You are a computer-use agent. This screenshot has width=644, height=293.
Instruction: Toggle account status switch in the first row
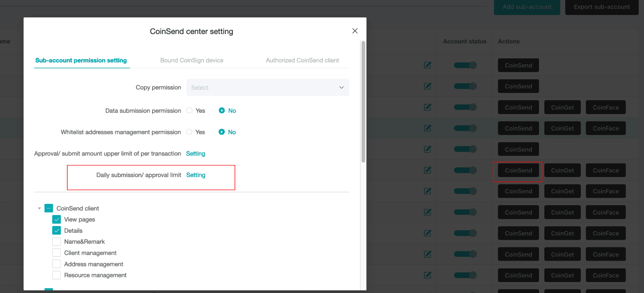pyautogui.click(x=465, y=65)
